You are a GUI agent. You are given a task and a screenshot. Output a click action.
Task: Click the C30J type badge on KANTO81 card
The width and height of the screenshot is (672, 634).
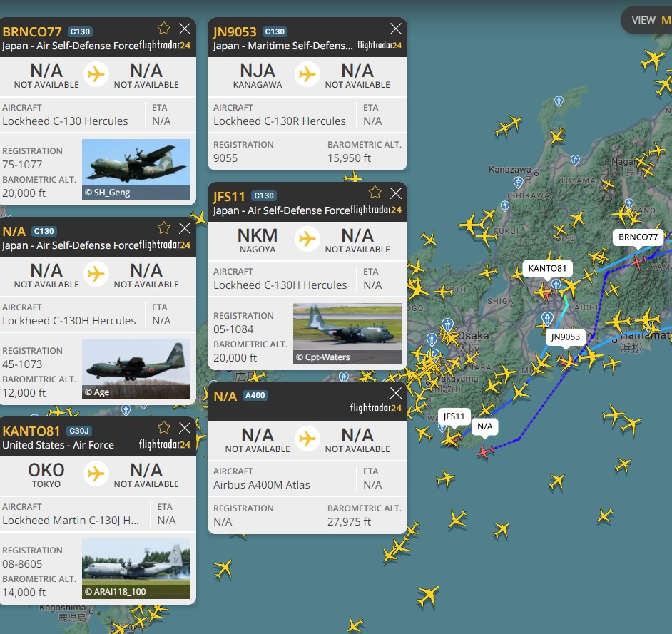[79, 431]
